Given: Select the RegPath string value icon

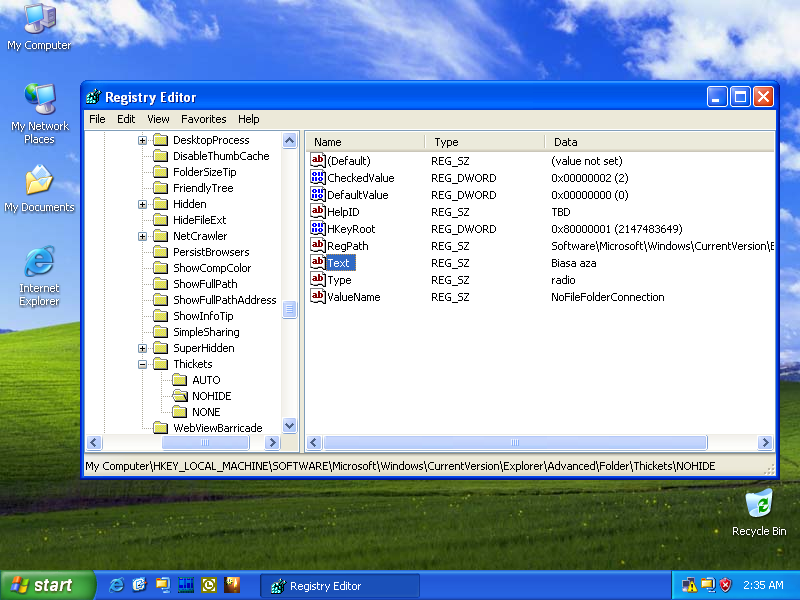Looking at the screenshot, I should pyautogui.click(x=317, y=245).
